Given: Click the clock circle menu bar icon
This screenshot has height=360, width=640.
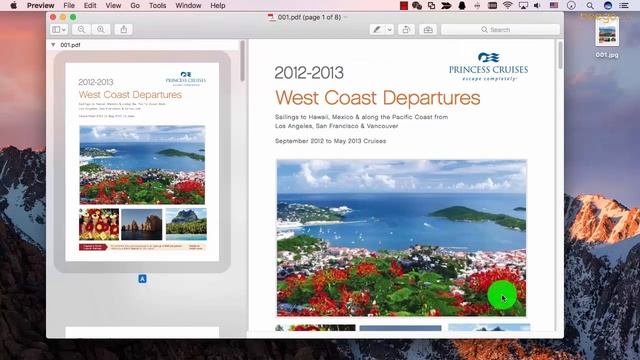Looking at the screenshot, I should click(571, 5).
